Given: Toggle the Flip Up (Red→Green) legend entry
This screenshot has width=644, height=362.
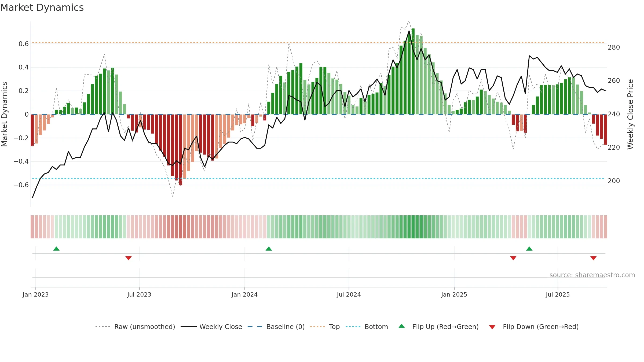Looking at the screenshot, I should pyautogui.click(x=438, y=327).
